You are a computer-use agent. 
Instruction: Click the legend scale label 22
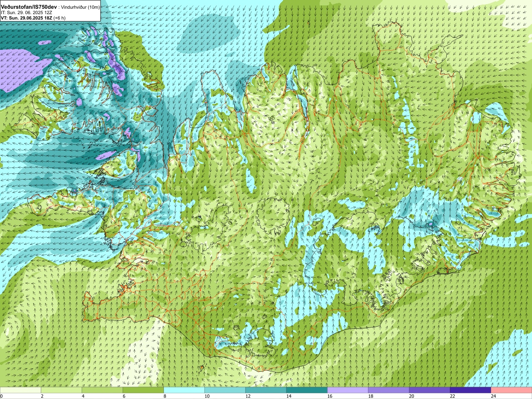tap(452, 396)
